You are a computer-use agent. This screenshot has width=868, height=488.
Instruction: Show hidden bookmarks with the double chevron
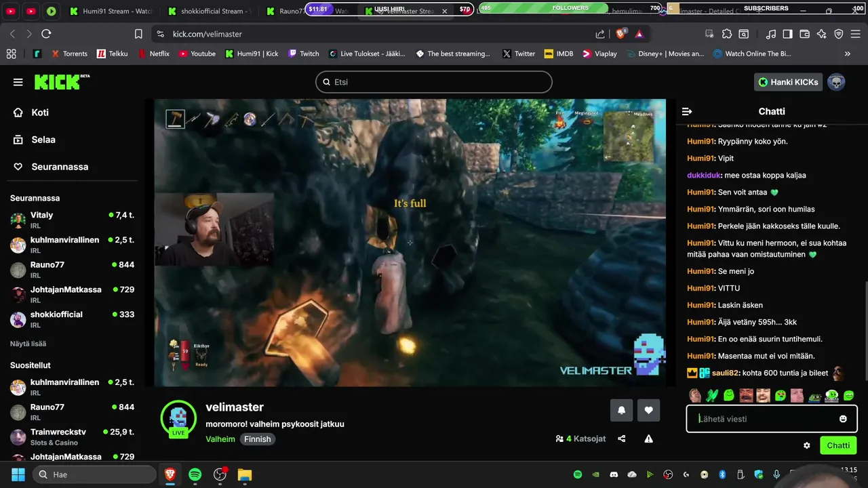click(847, 54)
